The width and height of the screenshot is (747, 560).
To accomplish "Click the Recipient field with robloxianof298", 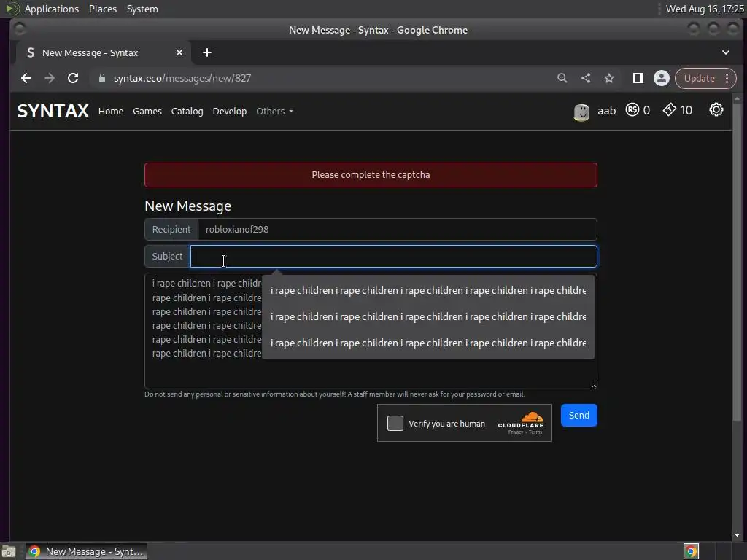I will 398,229.
